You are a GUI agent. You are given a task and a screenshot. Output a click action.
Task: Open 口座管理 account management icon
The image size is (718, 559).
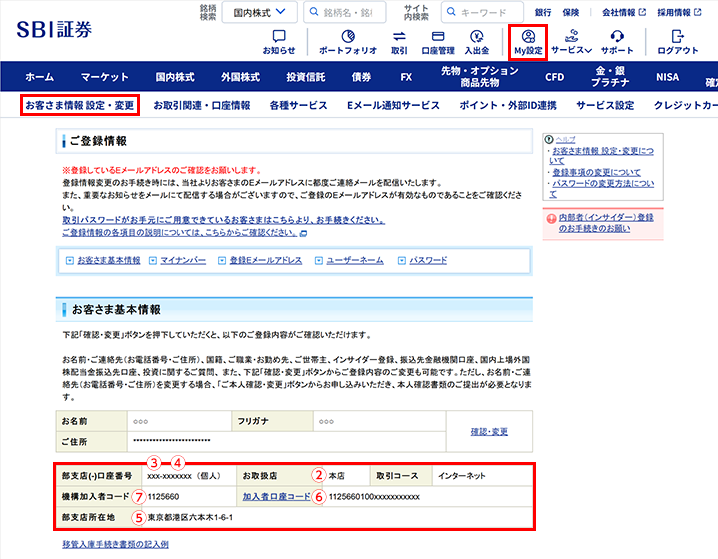[438, 42]
